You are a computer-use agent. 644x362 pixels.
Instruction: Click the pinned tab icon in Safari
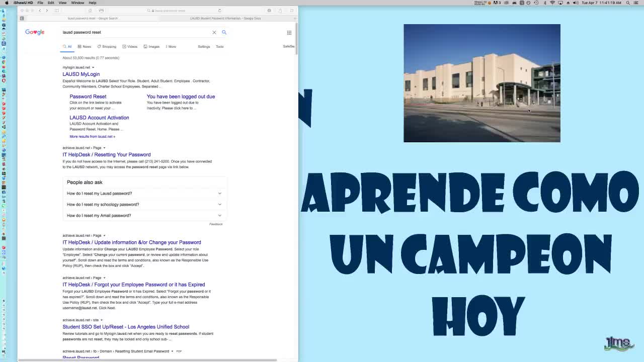point(22,18)
